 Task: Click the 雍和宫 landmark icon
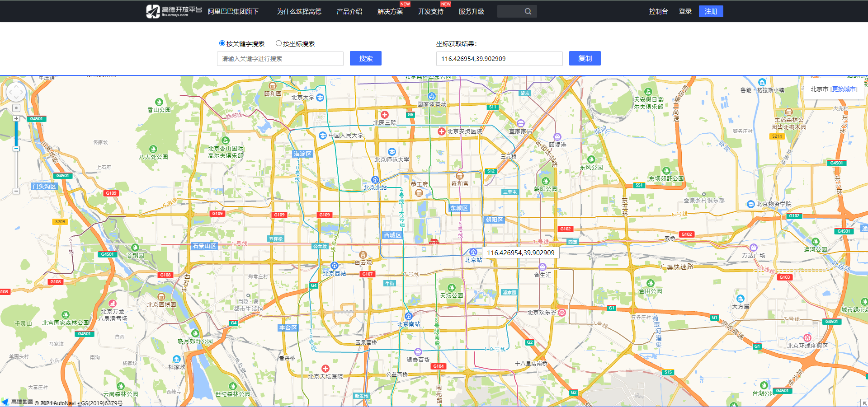click(x=460, y=176)
